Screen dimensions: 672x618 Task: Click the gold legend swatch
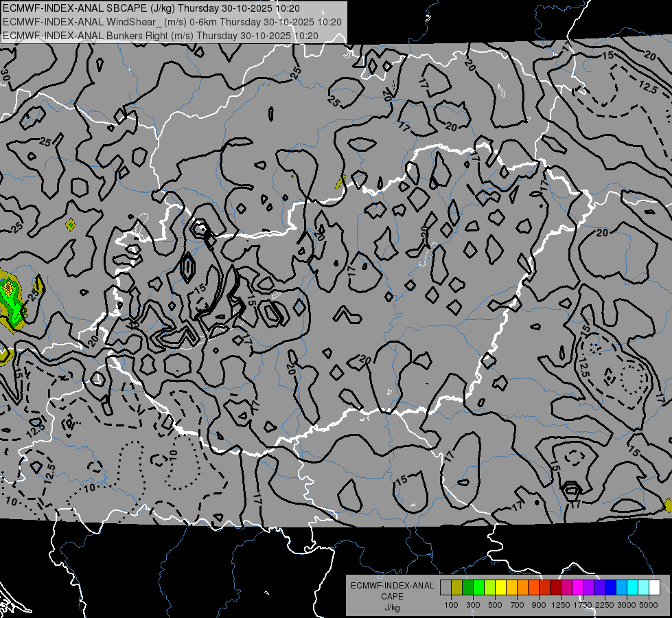click(511, 588)
